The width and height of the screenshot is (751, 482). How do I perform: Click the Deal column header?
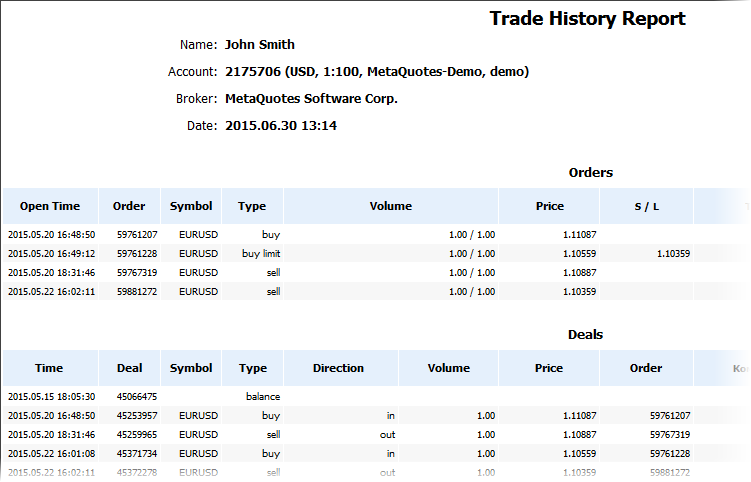(x=129, y=368)
